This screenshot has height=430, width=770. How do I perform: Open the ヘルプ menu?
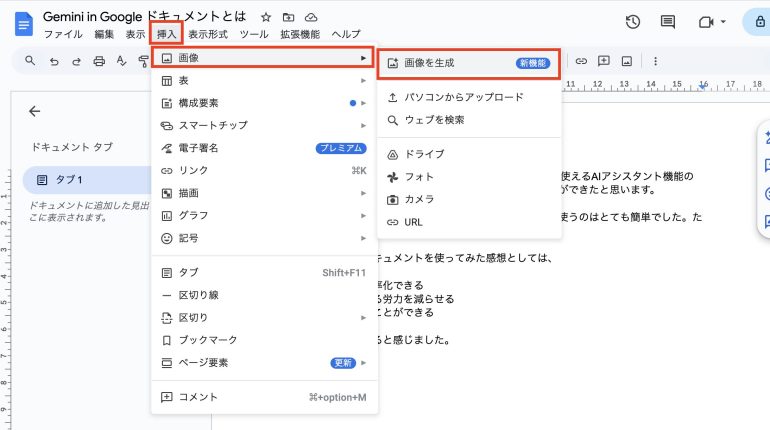[346, 34]
